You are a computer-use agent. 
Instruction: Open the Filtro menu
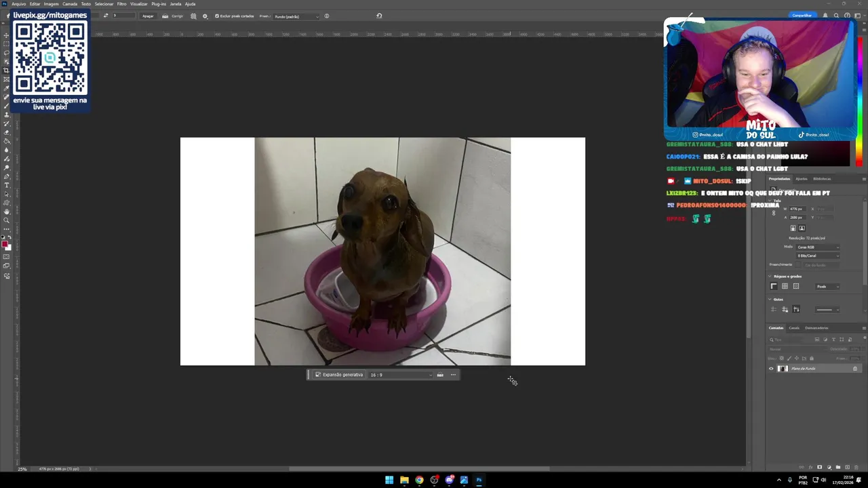[x=122, y=4]
